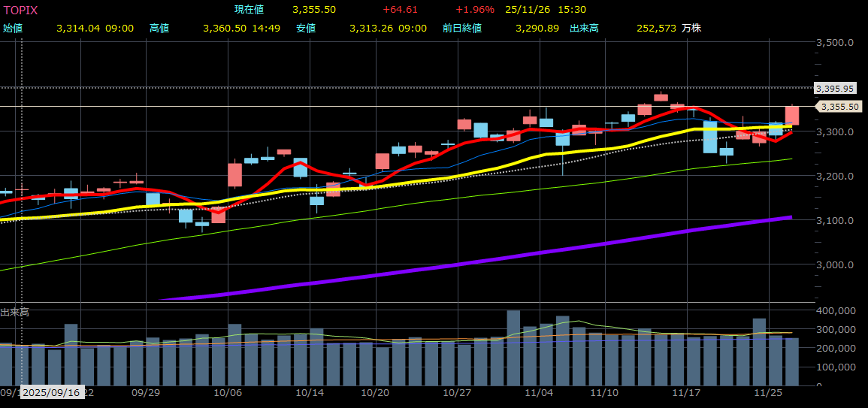This screenshot has width=868, height=408.
Task: Click the 252,573 volume figure in the header
Action: [657, 28]
